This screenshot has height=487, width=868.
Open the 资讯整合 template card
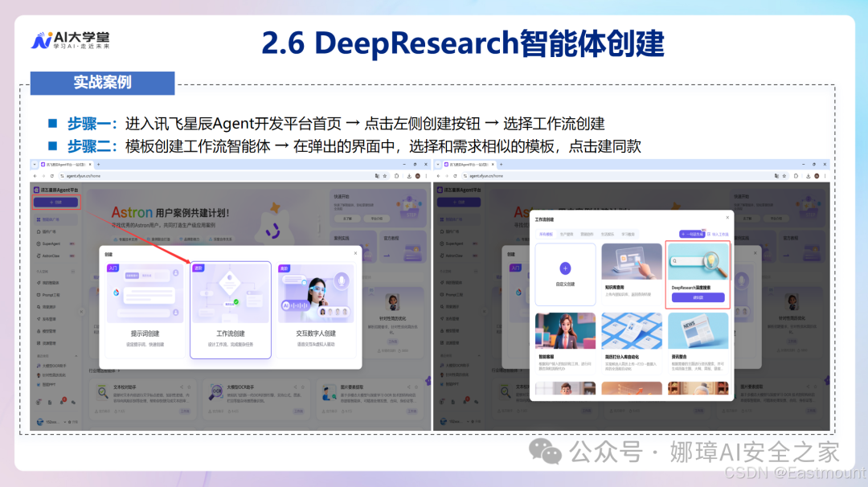point(698,342)
